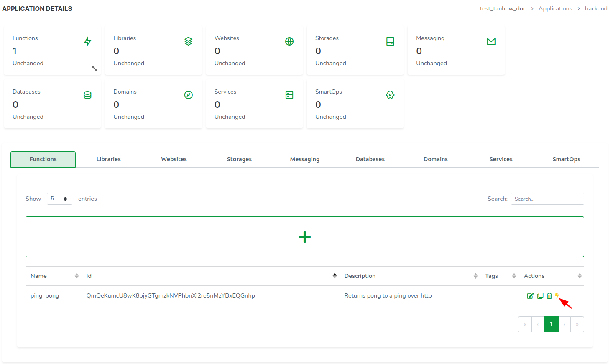Go to Applications in the breadcrumb
613x364 pixels.
coord(555,8)
